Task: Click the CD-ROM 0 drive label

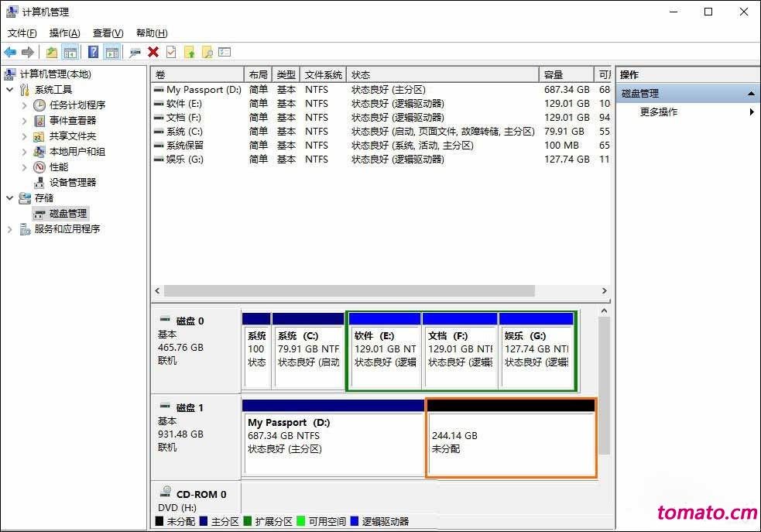Action: pyautogui.click(x=201, y=494)
